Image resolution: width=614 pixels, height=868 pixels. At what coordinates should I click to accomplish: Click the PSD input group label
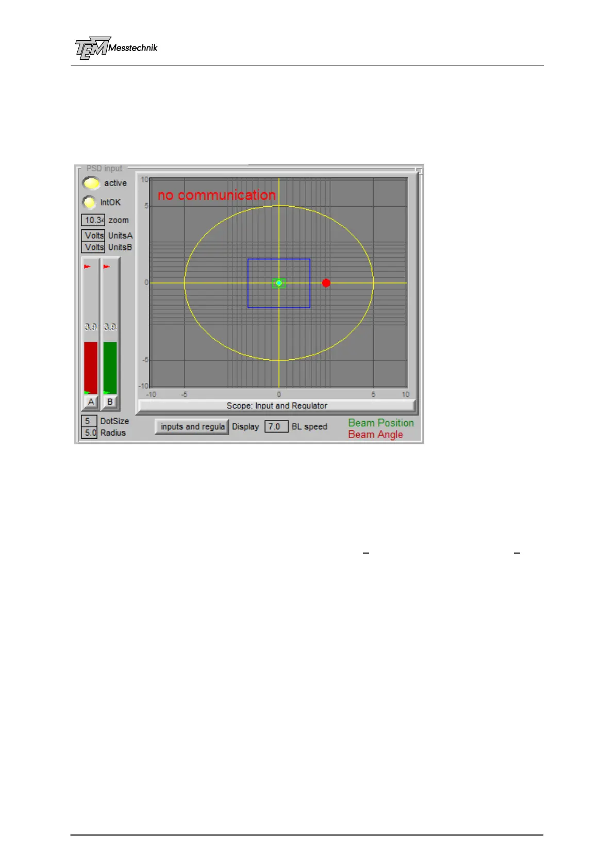point(104,169)
